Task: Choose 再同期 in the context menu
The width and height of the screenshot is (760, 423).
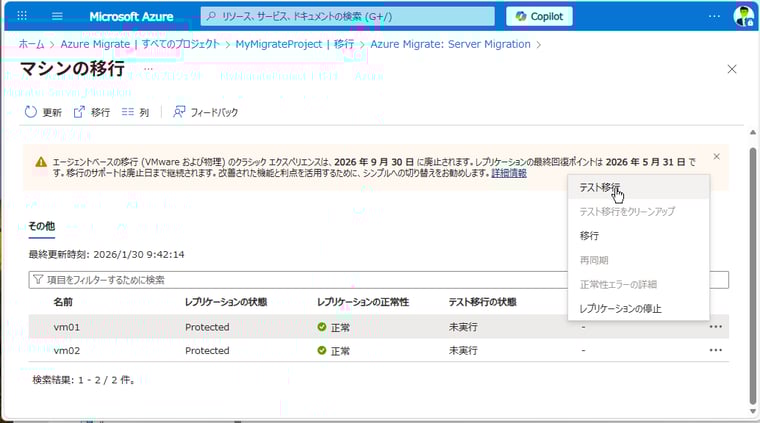Action: tap(639, 260)
